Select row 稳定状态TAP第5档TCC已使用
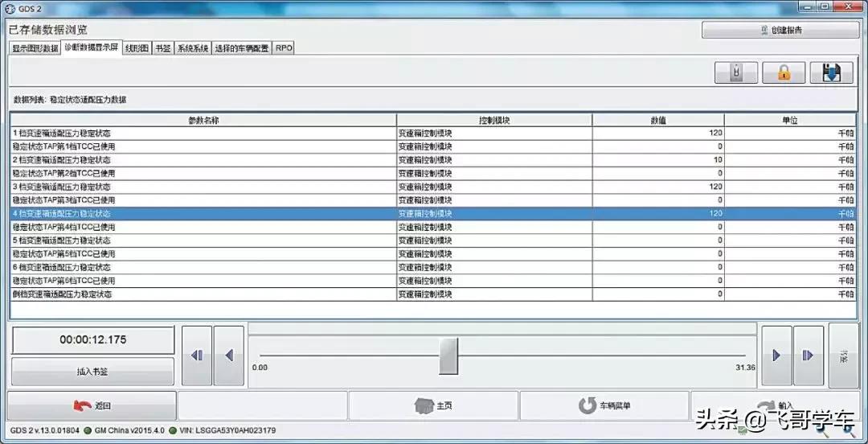The image size is (868, 444). pyautogui.click(x=433, y=254)
